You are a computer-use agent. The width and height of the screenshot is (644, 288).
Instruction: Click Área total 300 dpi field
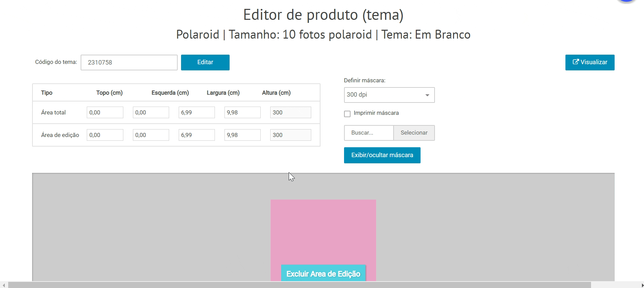(290, 112)
